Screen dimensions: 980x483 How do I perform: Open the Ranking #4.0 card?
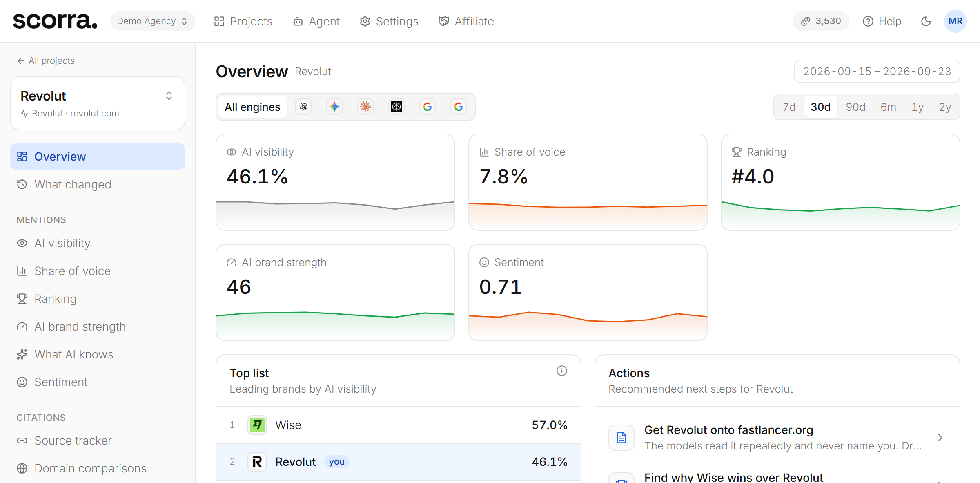coord(840,182)
